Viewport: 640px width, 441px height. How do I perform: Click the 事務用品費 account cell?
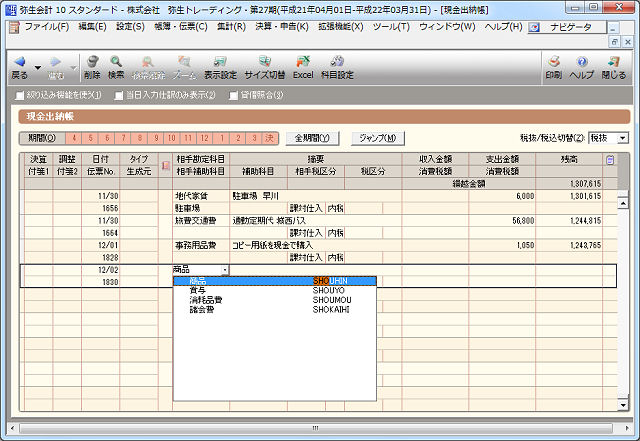200,245
